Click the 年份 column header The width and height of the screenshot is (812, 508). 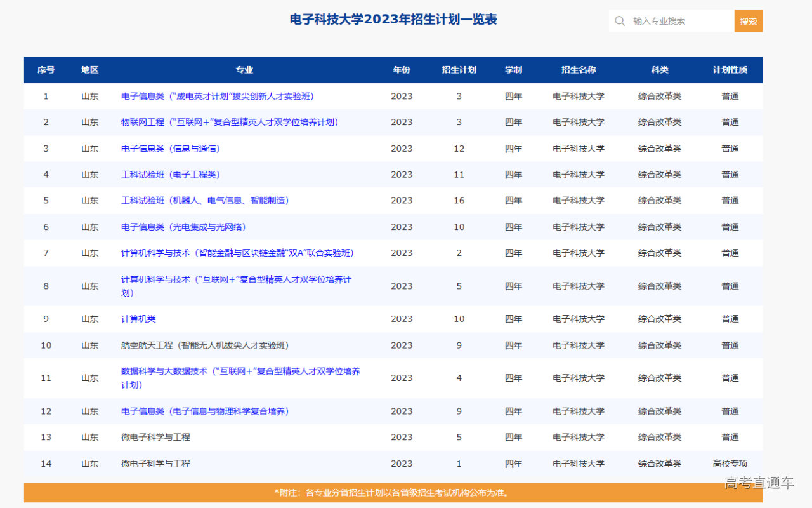[402, 70]
